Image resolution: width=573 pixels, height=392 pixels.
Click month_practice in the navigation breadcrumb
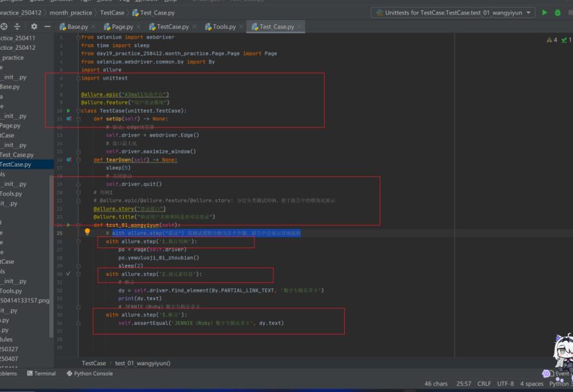tap(71, 13)
